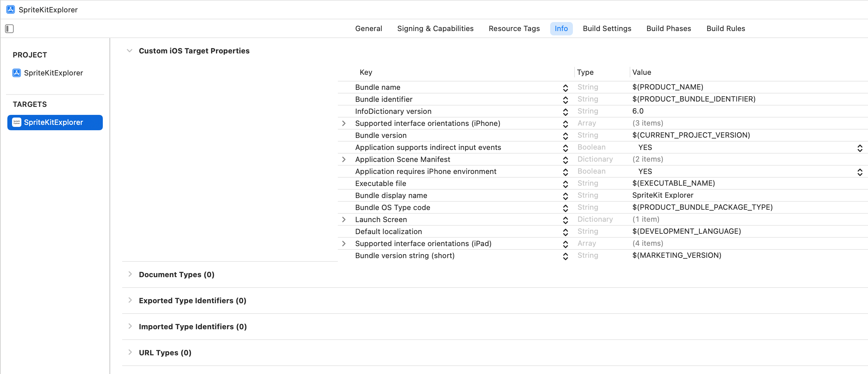Open the General tab

[x=368, y=29]
